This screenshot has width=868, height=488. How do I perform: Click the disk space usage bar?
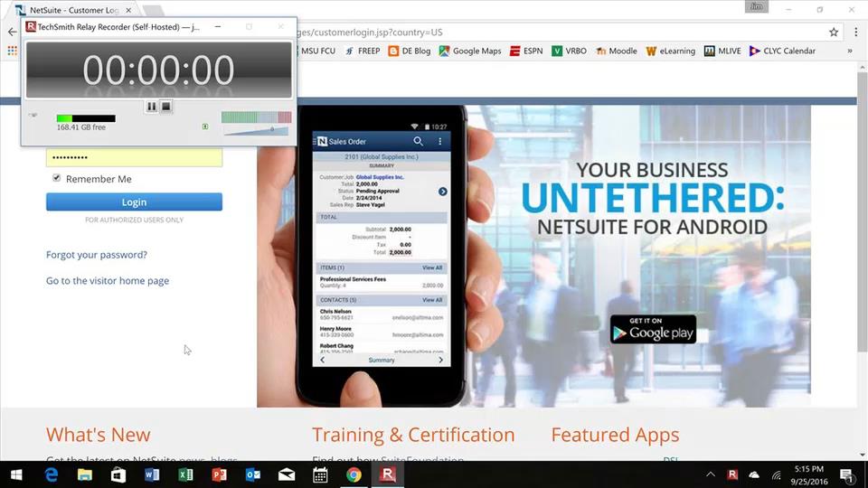[x=86, y=118]
